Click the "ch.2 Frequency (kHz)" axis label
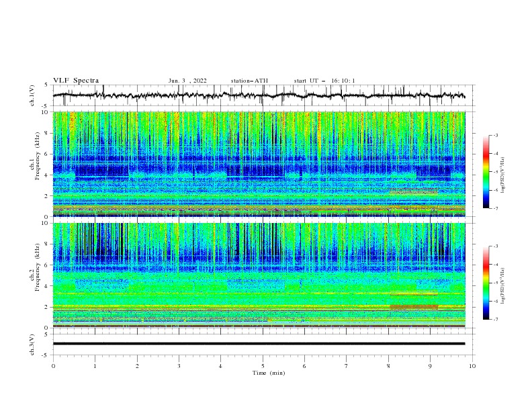The image size is (532, 411). pos(35,267)
